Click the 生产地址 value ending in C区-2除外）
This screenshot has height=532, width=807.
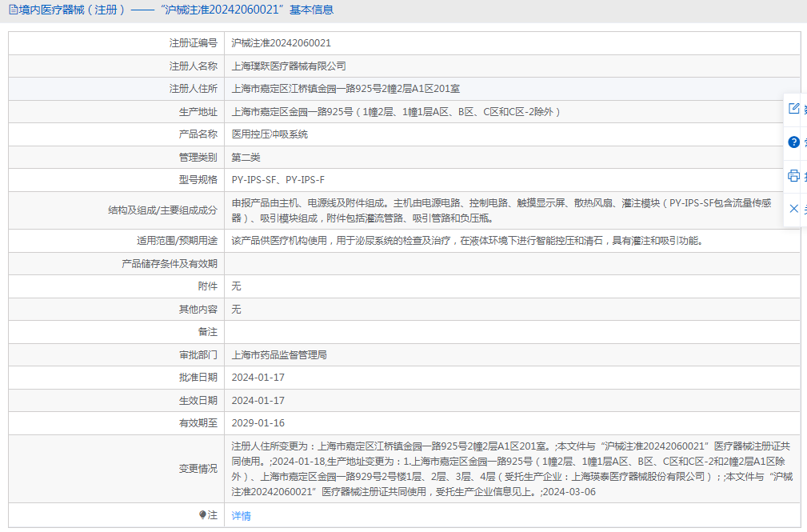click(396, 112)
